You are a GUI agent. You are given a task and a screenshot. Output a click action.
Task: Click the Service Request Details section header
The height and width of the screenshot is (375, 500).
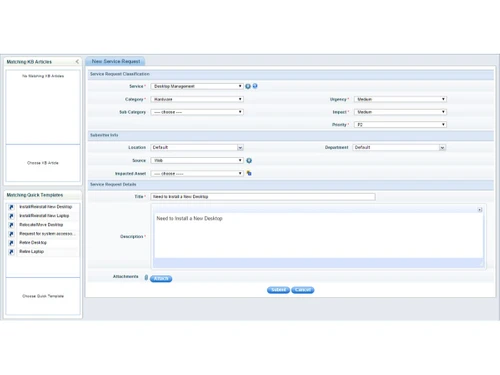click(x=291, y=185)
